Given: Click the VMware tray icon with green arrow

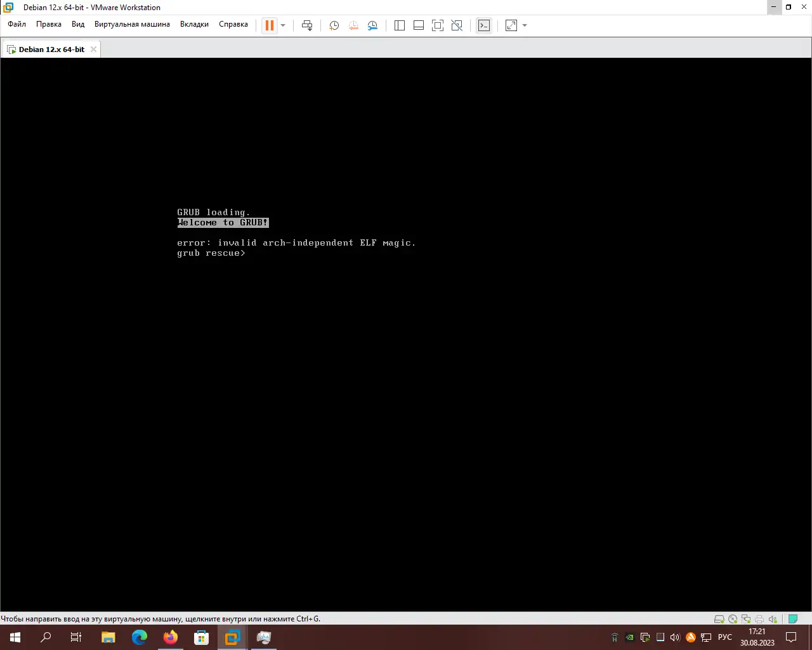Looking at the screenshot, I should click(645, 637).
